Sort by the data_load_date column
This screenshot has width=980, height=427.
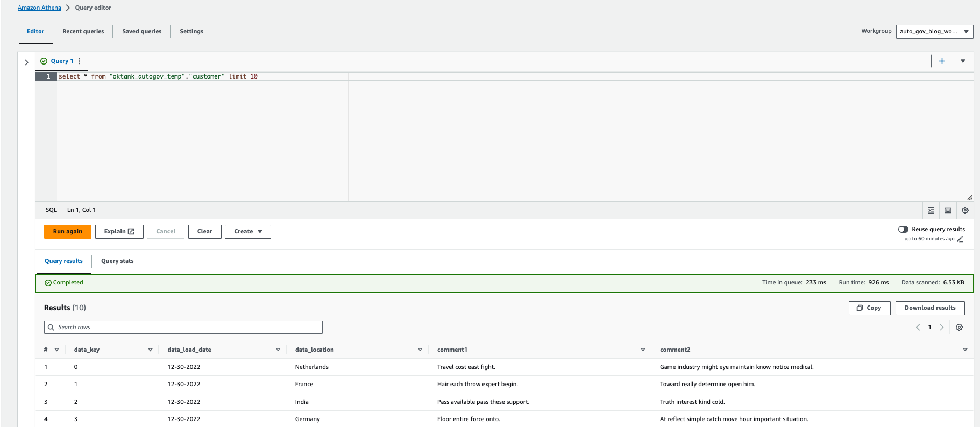click(278, 350)
